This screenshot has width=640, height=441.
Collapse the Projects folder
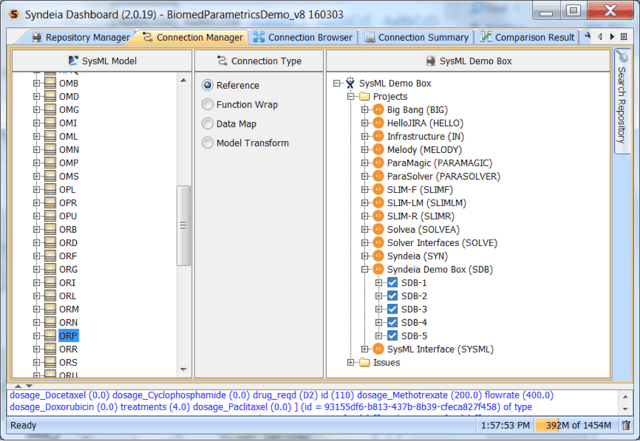point(351,97)
